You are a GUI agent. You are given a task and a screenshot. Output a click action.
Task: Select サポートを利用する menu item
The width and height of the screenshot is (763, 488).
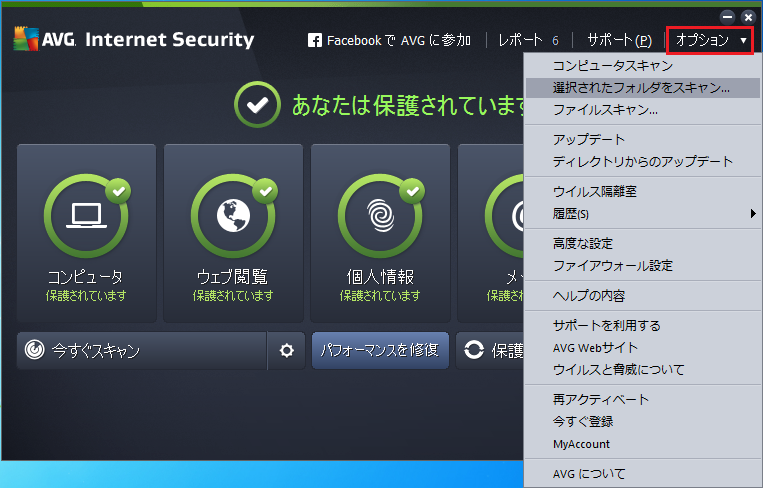tap(643, 325)
